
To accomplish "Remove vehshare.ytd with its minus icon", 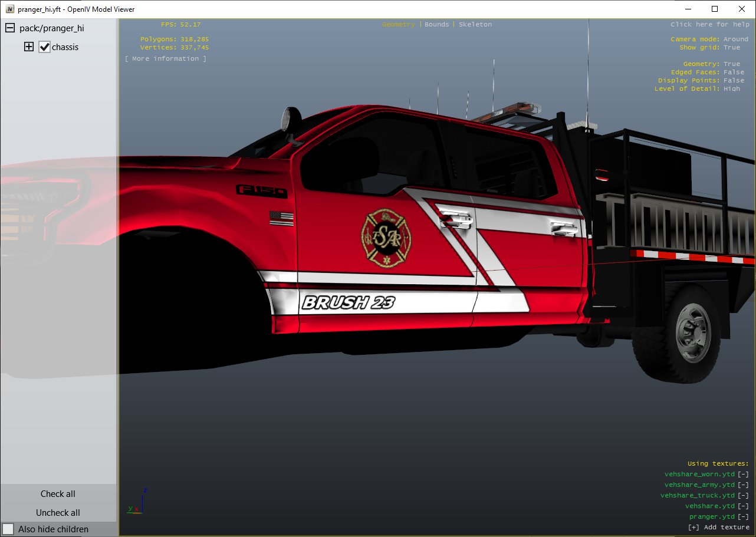I will 743,506.
